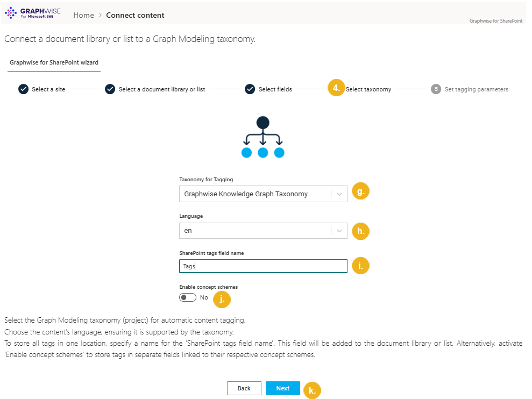This screenshot has width=532, height=399.
Task: Expand the Language dropdown arrow
Action: coord(339,231)
